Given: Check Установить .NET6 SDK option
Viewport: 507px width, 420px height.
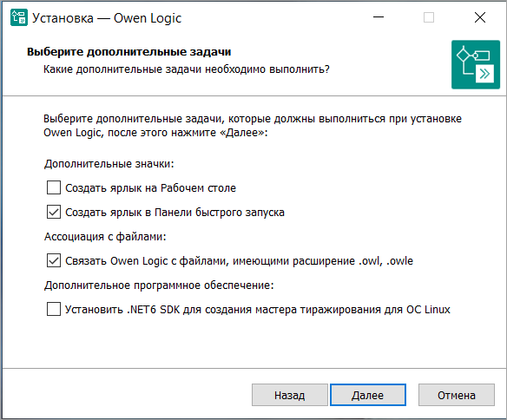Looking at the screenshot, I should (54, 309).
